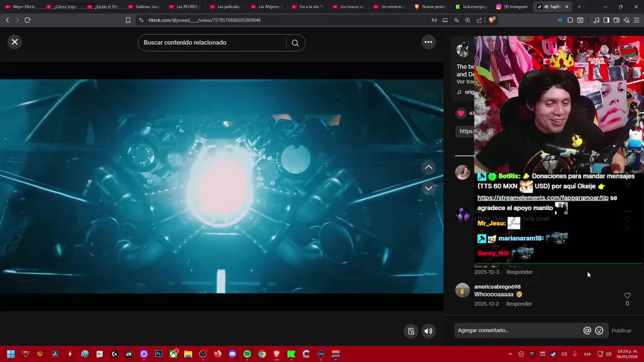Image resolution: width=644 pixels, height=362 pixels.
Task: Mute the video with the speaker icon
Action: (428, 331)
